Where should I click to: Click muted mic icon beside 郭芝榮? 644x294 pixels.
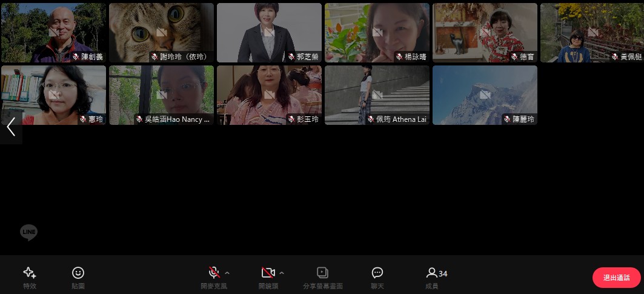pos(291,56)
